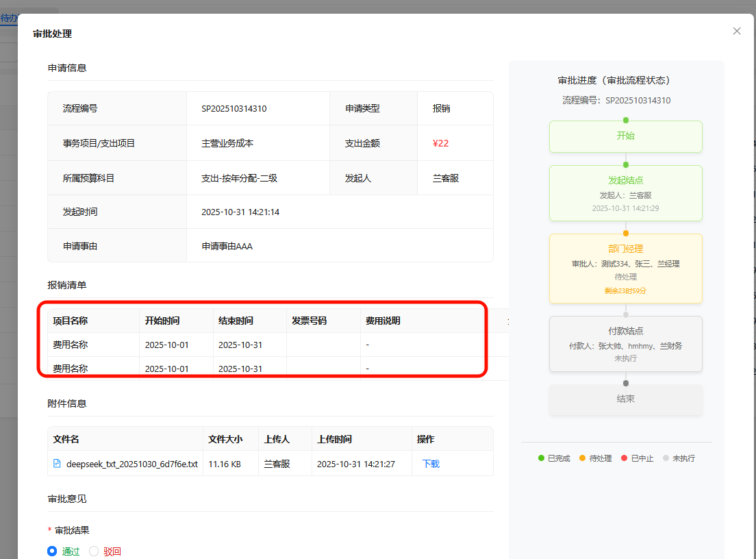Click the dark gray dot above 结束 node
Viewport: 756px width, 559px height.
click(x=626, y=383)
